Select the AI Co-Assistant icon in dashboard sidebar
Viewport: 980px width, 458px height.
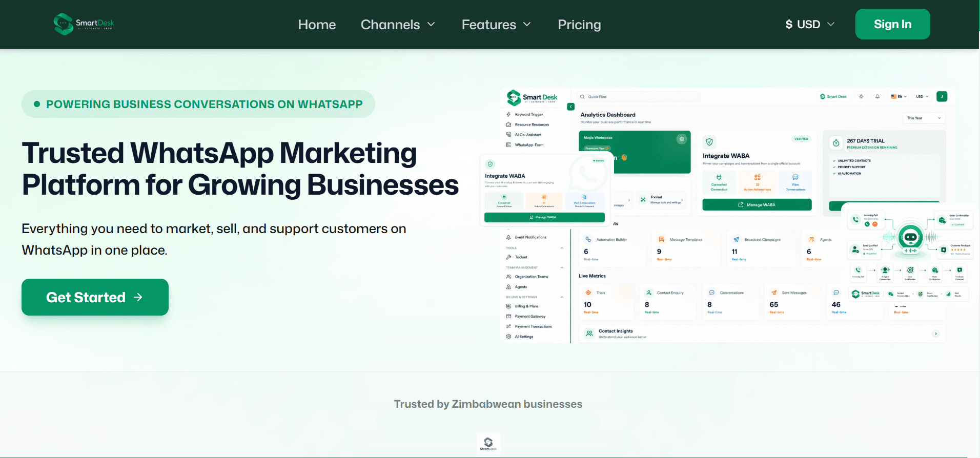click(x=508, y=135)
